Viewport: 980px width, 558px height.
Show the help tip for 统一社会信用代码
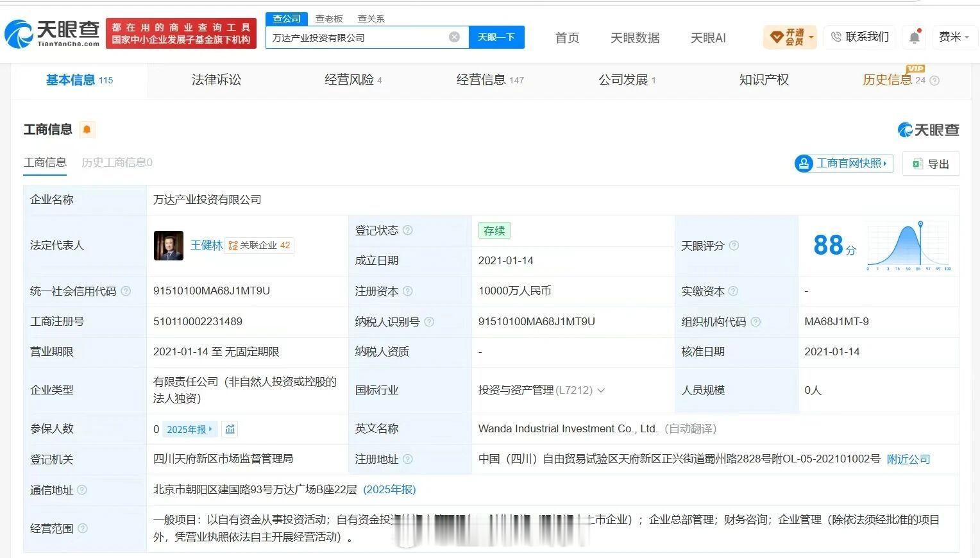(126, 291)
